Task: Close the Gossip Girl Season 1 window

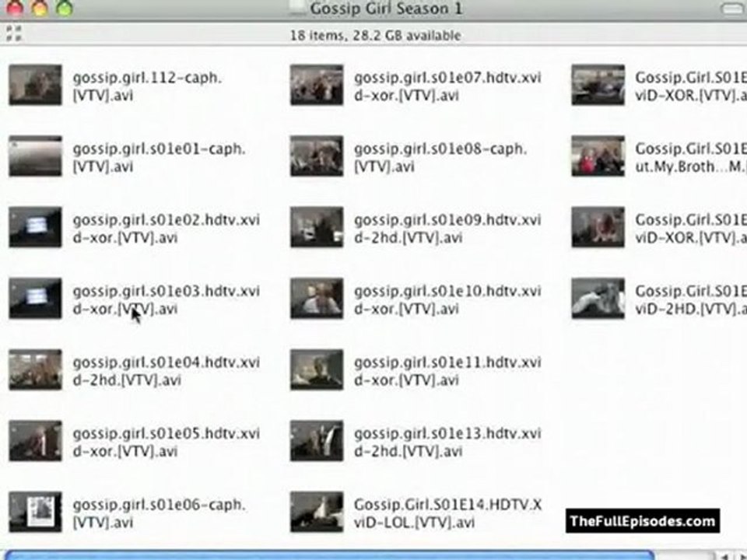Action: point(14,7)
